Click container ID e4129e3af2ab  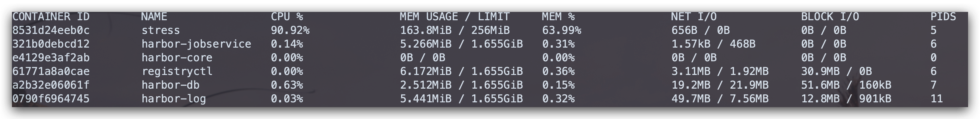coord(50,58)
